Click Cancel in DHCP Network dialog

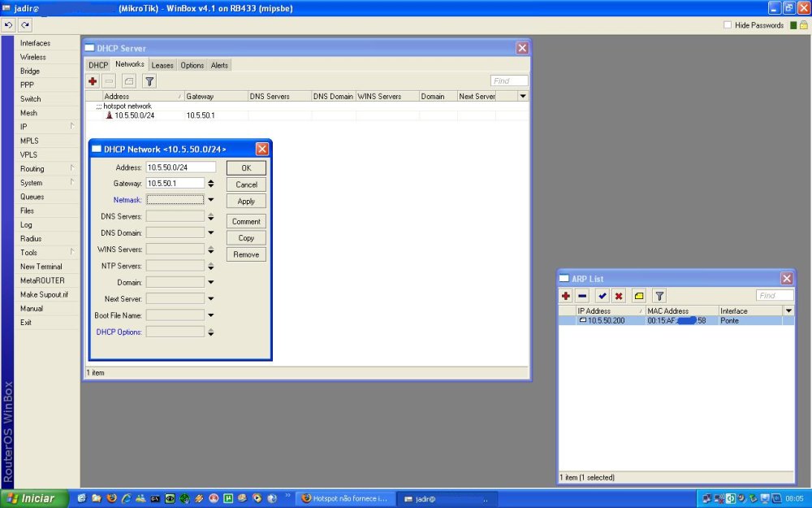[x=247, y=185]
